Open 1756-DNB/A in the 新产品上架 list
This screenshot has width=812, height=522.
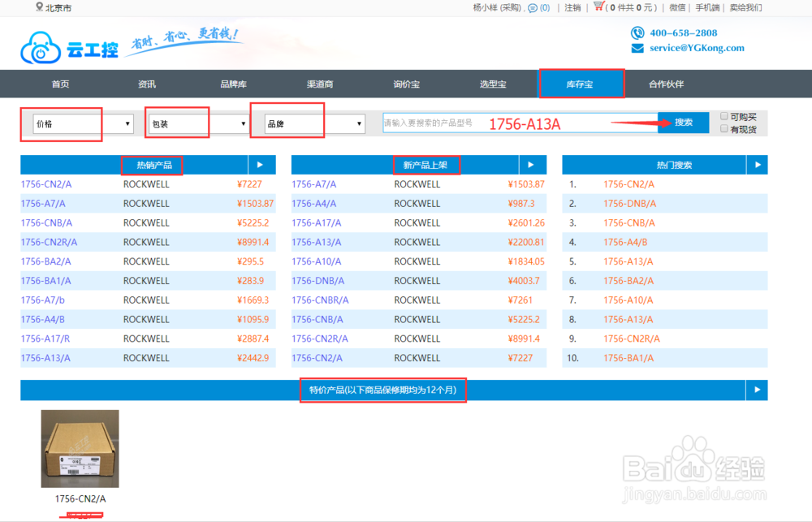pos(318,281)
